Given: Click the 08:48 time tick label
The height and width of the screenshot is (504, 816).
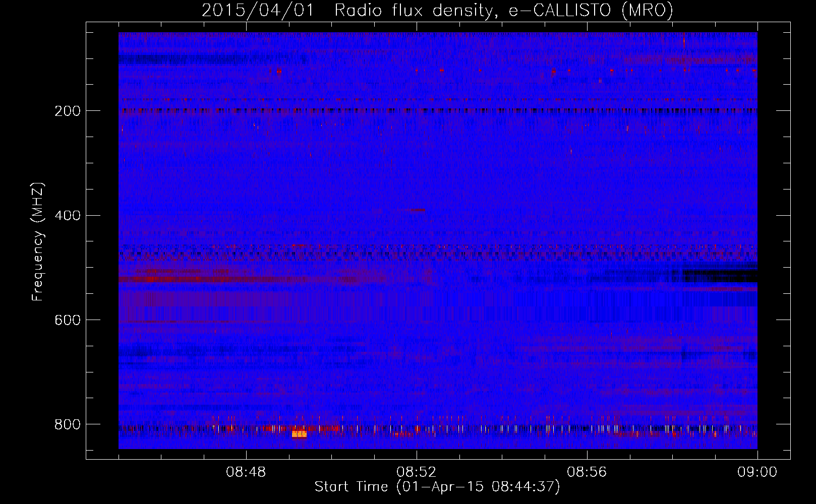Looking at the screenshot, I should (246, 472).
